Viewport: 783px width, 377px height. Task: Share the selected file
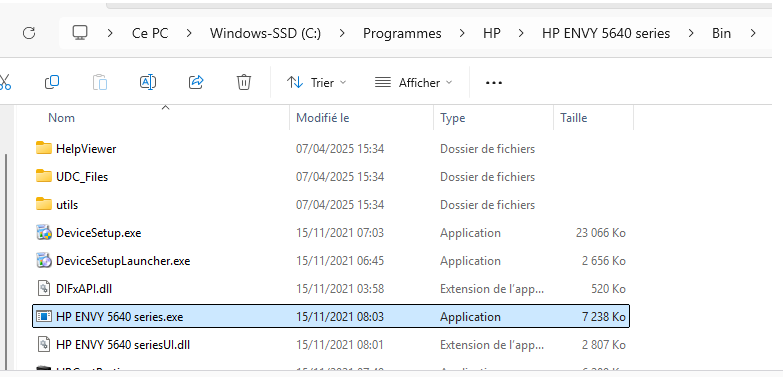(x=196, y=82)
